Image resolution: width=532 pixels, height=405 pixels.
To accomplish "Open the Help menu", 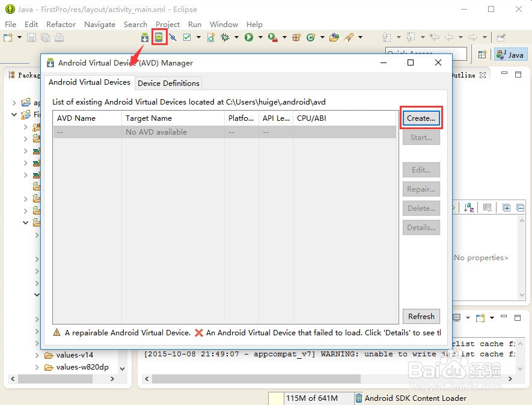I will click(254, 25).
